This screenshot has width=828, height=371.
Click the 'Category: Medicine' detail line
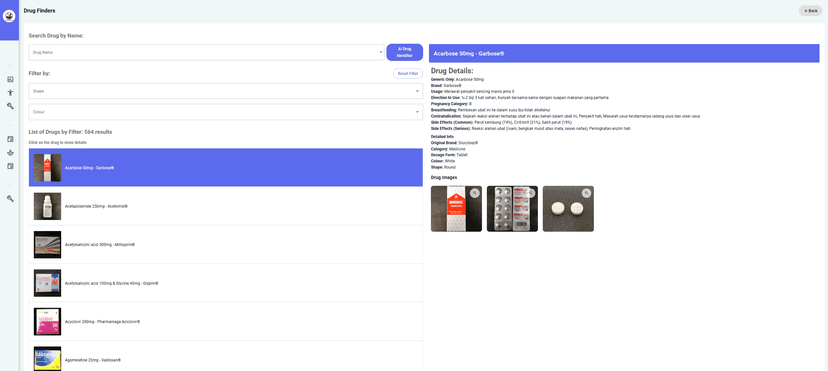448,149
